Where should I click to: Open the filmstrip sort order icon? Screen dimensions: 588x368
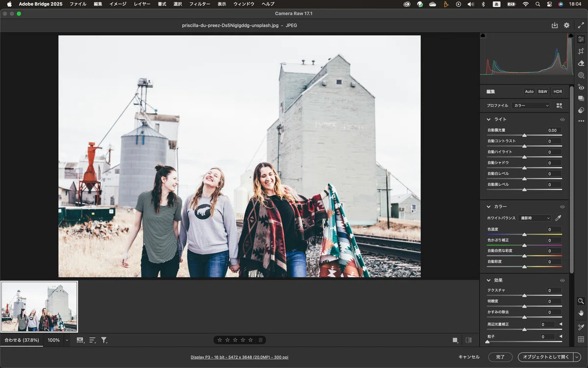point(92,340)
